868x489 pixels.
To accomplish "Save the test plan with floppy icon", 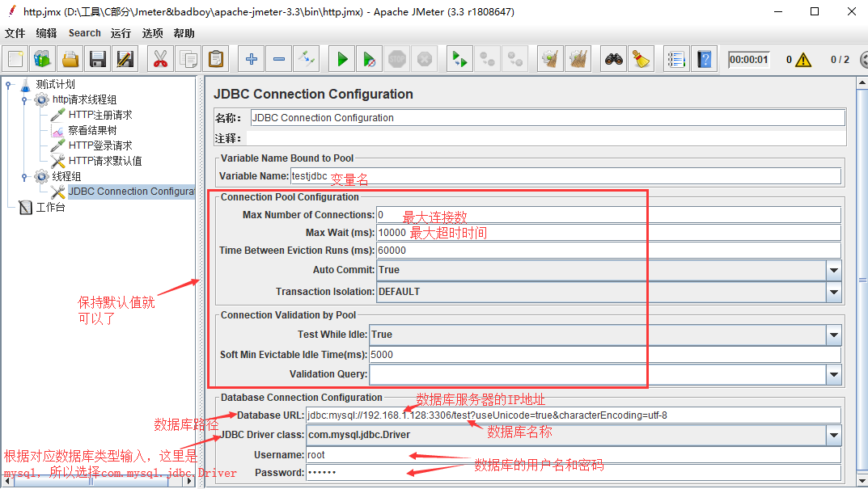I will [x=98, y=59].
